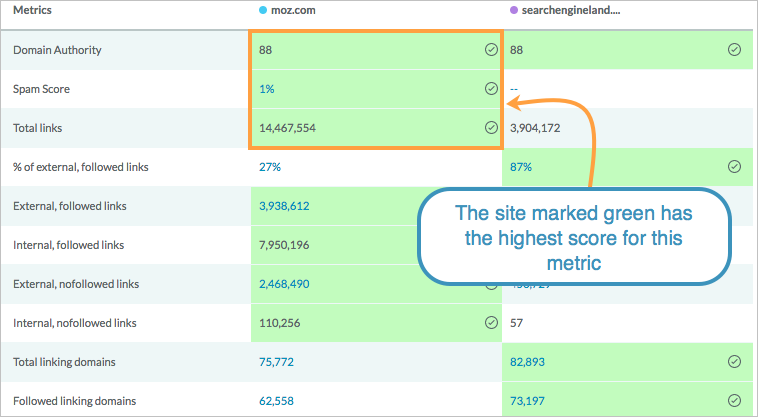
Task: Click the checkmark icon in moz.com Domain Authority cell
Action: click(491, 50)
